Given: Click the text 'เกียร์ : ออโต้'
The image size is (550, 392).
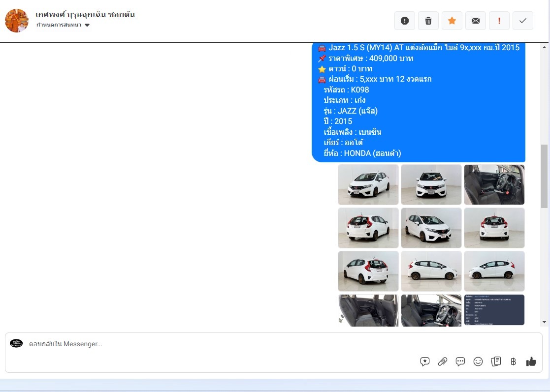Looking at the screenshot, I should pos(343,143).
